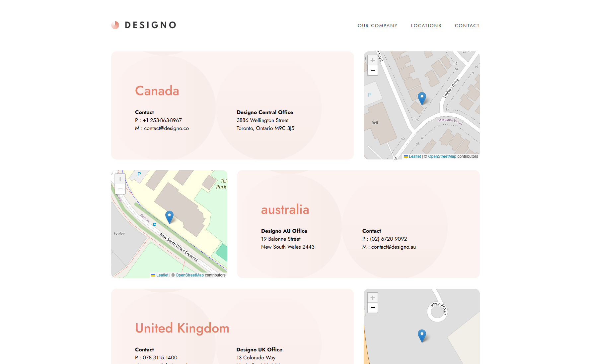Click the Designo logo icon

(x=115, y=25)
